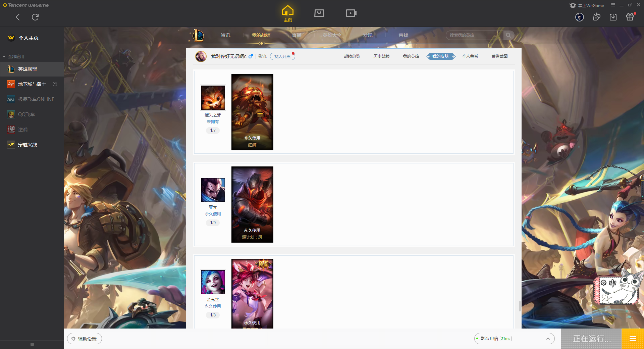
Task: Click the male gender icon beside the name
Action: click(251, 56)
